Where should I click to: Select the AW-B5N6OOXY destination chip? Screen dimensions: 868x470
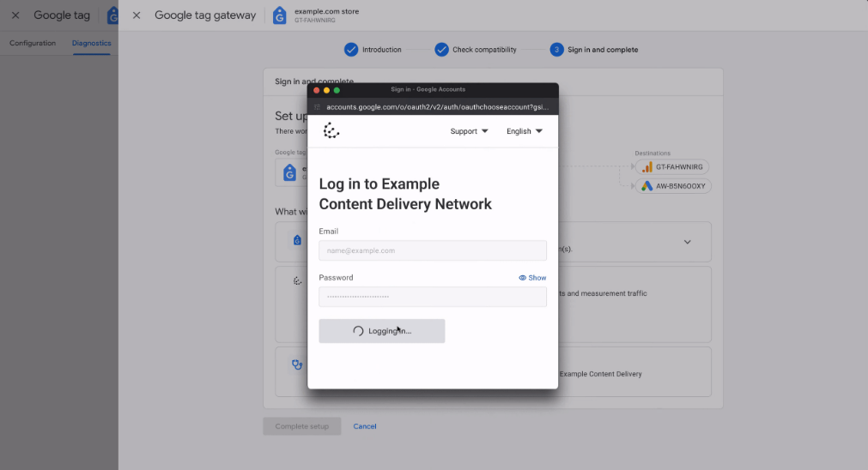pos(673,186)
